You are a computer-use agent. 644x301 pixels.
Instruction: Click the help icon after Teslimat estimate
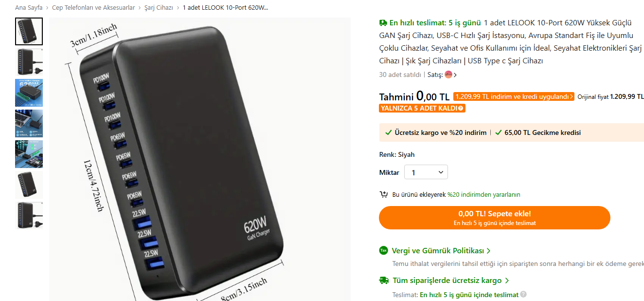click(x=523, y=295)
